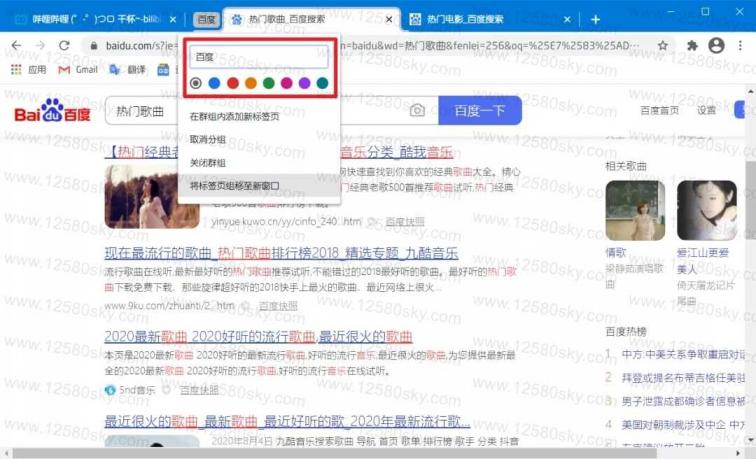Go back with the browser back arrow
Screen dimensions: 756x459
click(16, 45)
